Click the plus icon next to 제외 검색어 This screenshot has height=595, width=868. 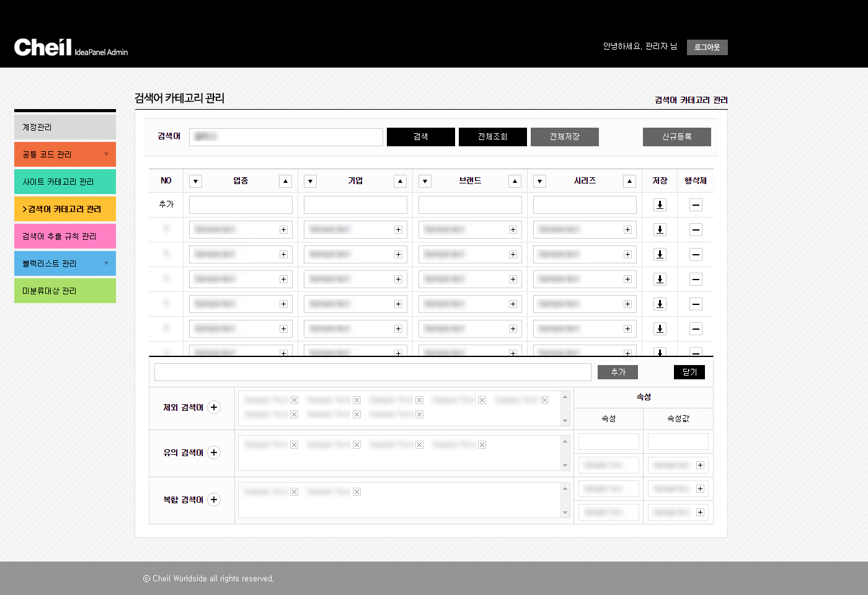pos(214,407)
